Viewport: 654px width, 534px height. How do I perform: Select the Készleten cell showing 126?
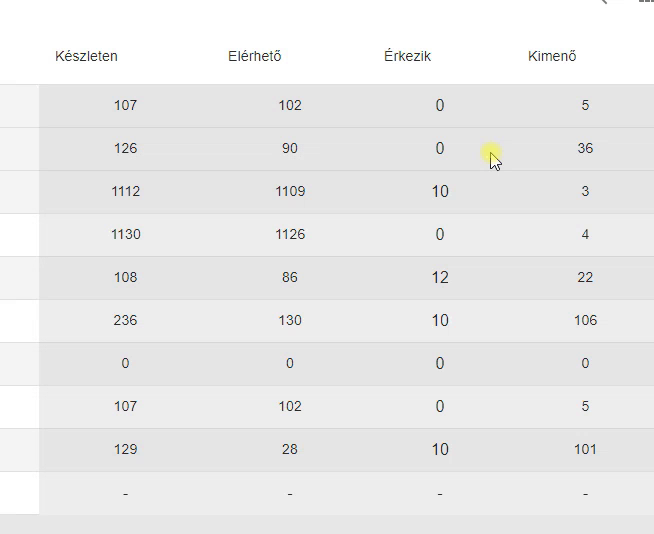126,149
